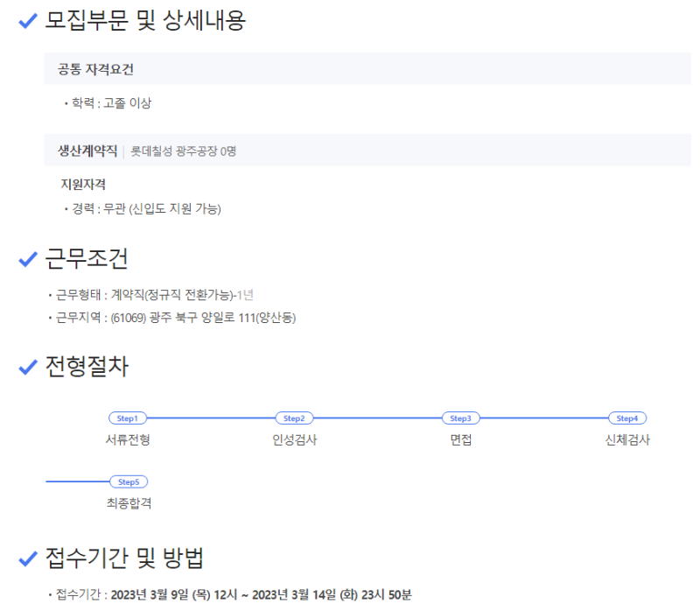Screen dimensions: 700x604
Task: Click the checkmark icon beside 모집부문 및 상세내용
Action: coord(27,21)
